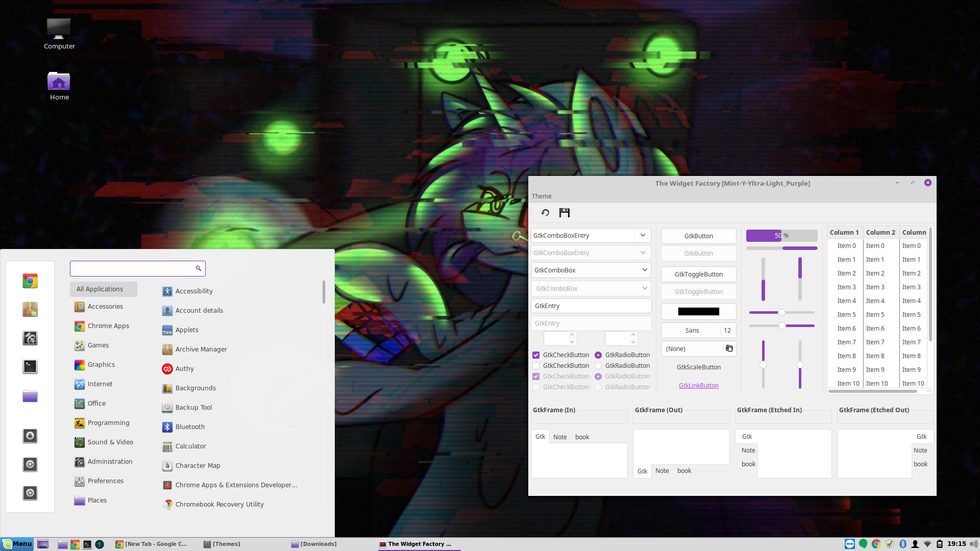This screenshot has width=980, height=551.
Task: Click the Wi-Fi network tray icon
Action: point(927,544)
